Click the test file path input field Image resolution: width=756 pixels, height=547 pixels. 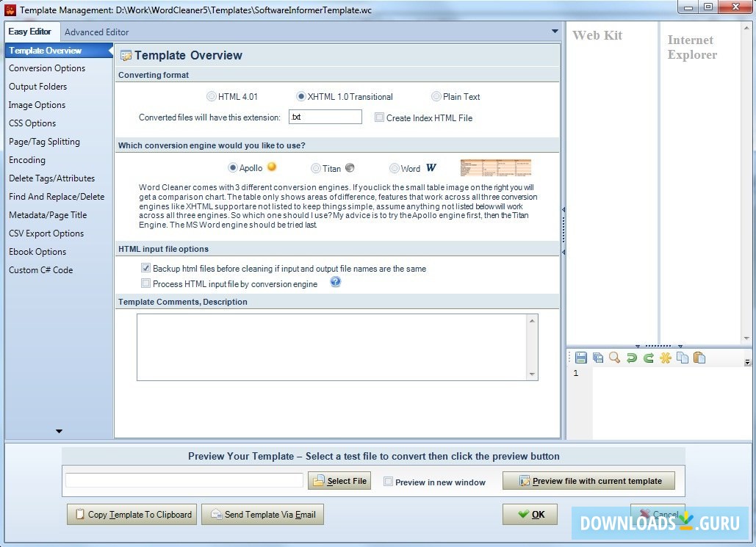point(184,480)
